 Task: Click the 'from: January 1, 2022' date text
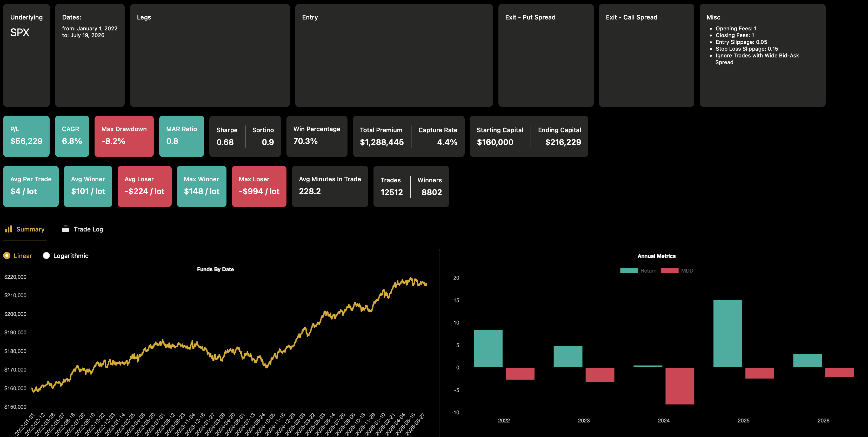pyautogui.click(x=90, y=29)
